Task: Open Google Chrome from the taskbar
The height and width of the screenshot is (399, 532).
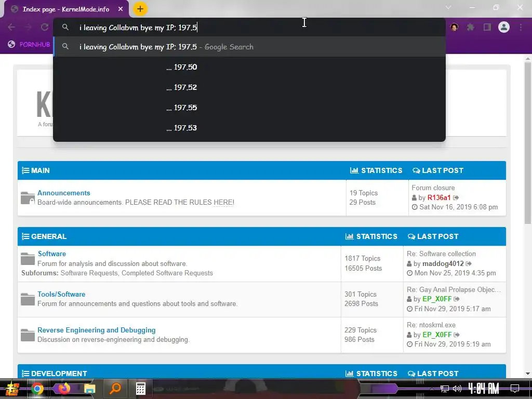Action: click(37, 389)
